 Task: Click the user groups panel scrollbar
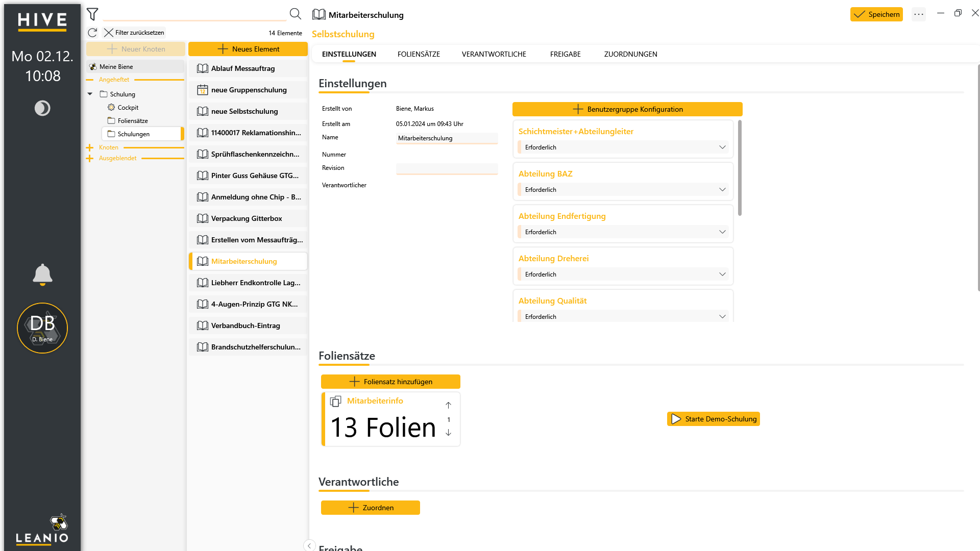tap(740, 168)
